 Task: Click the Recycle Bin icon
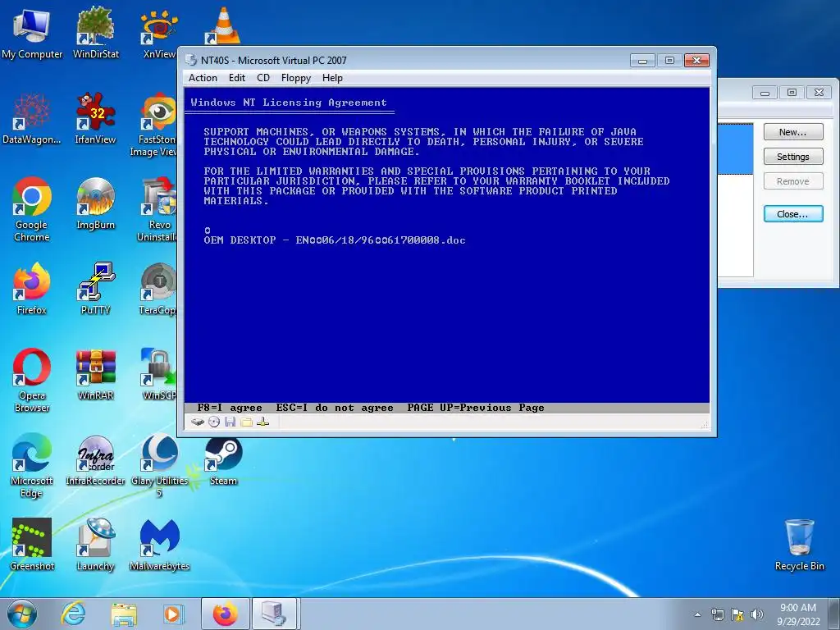(799, 545)
